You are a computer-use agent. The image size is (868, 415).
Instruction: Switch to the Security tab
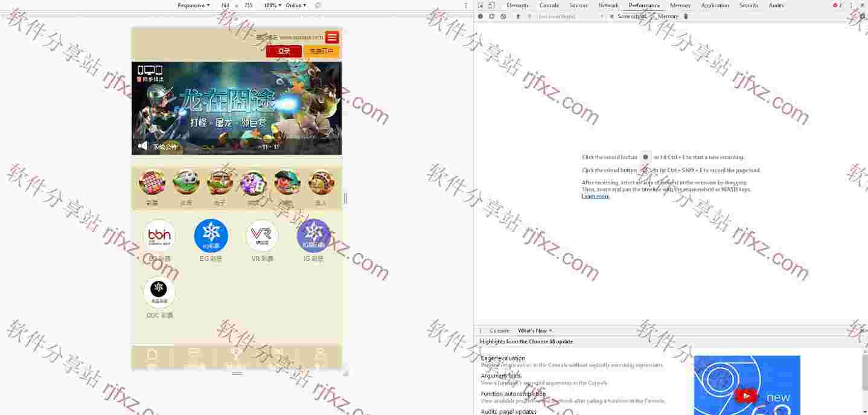click(x=748, y=5)
